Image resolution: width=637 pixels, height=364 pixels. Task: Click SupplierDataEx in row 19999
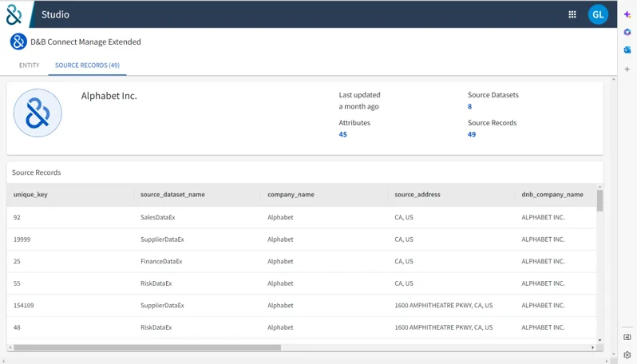point(162,239)
